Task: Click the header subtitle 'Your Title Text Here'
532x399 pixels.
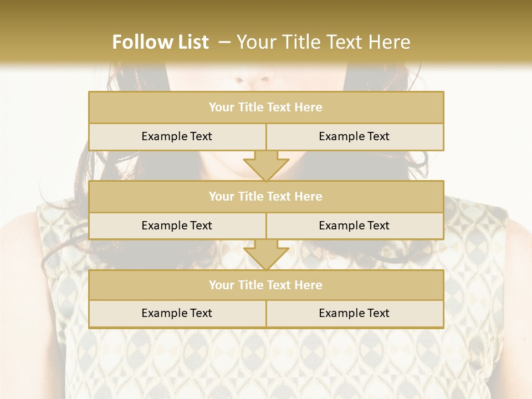Action: pos(323,42)
